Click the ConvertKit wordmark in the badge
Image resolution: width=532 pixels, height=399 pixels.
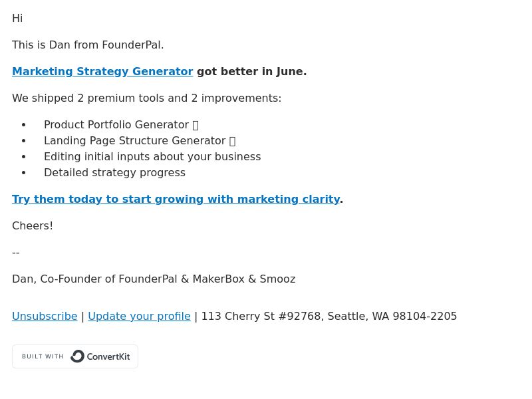[108, 356]
